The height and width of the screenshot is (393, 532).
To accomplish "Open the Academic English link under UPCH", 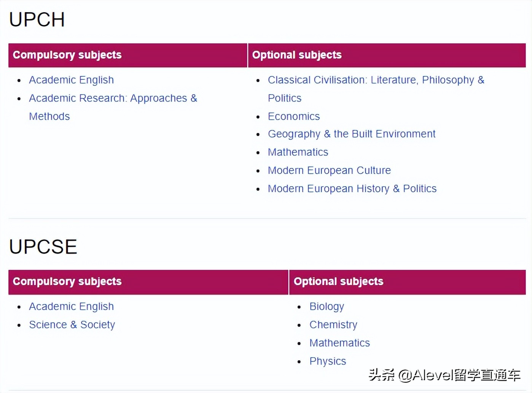I will pyautogui.click(x=71, y=80).
